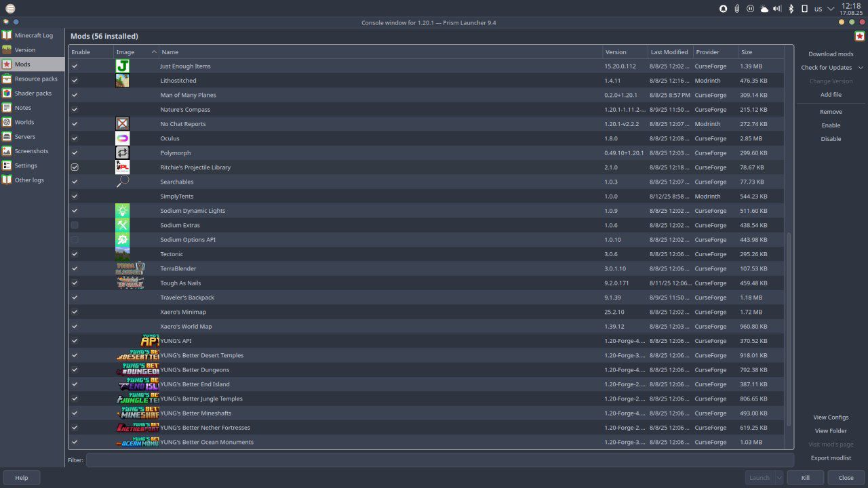Click the Sodium Extras mod icon

pos(123,225)
